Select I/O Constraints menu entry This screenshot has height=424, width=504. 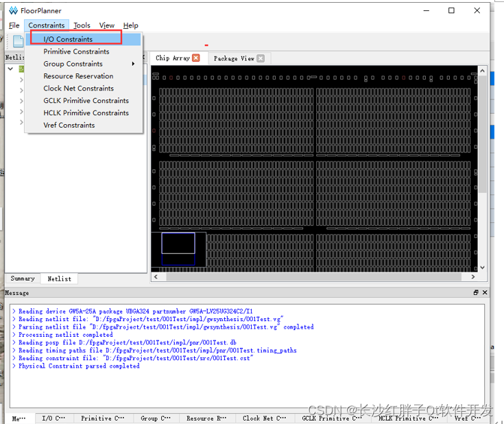pyautogui.click(x=83, y=39)
